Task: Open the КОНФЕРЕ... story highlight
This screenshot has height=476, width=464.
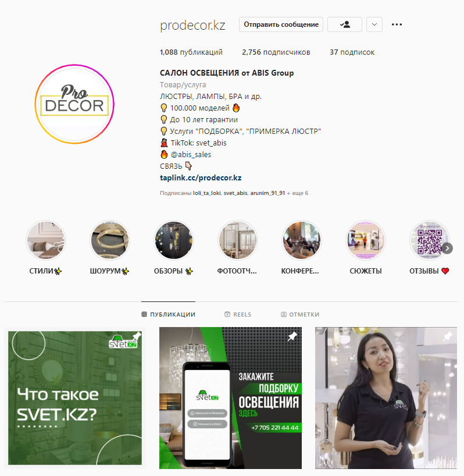Action: coord(301,240)
